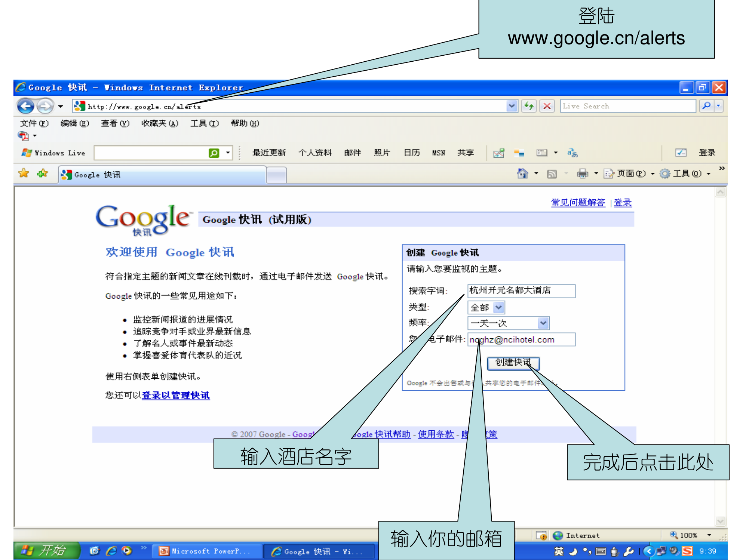746x560 pixels.
Task: Click the 登录 link at page top
Action: pyautogui.click(x=623, y=203)
